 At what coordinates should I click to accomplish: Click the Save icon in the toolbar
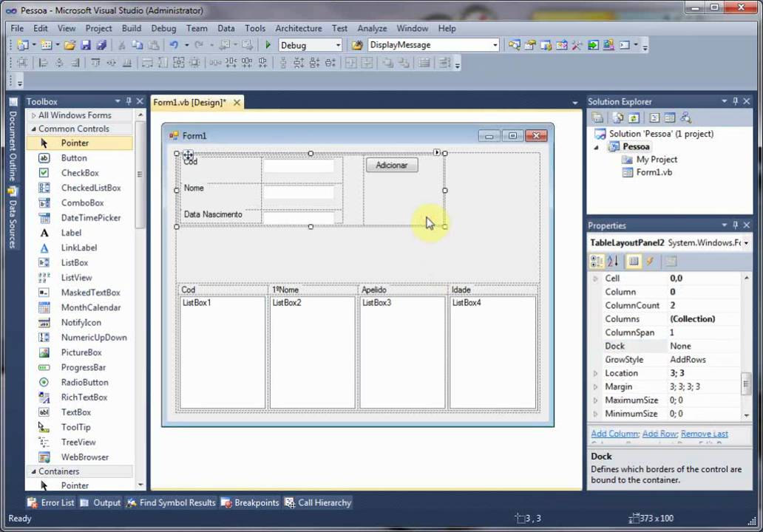coord(86,45)
